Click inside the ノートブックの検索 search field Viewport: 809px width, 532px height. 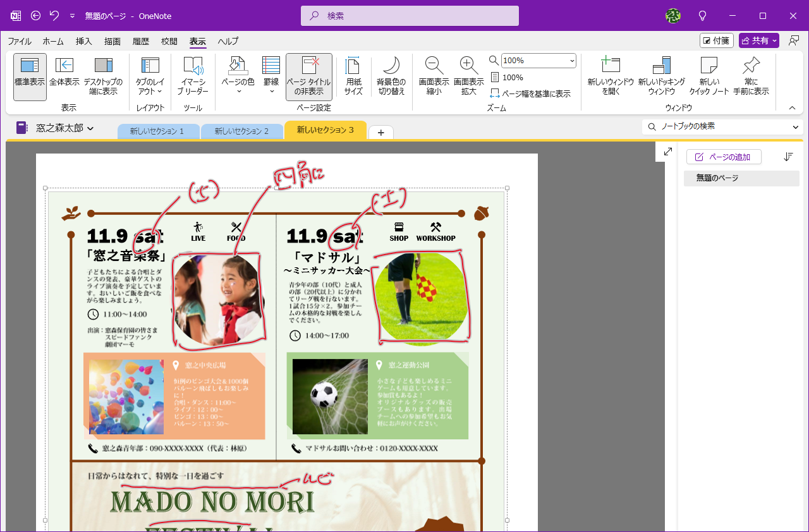tap(721, 126)
